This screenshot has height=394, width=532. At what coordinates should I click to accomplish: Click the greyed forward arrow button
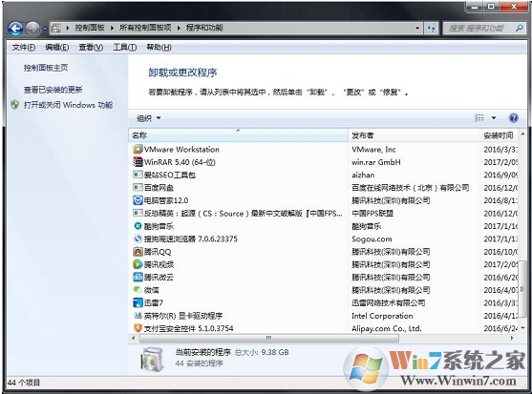coord(32,29)
